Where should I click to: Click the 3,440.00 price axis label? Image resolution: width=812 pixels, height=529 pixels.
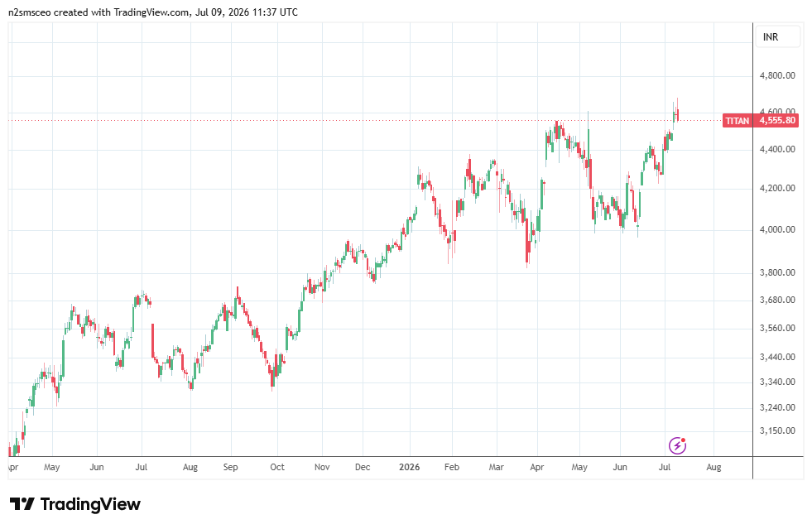tap(776, 357)
